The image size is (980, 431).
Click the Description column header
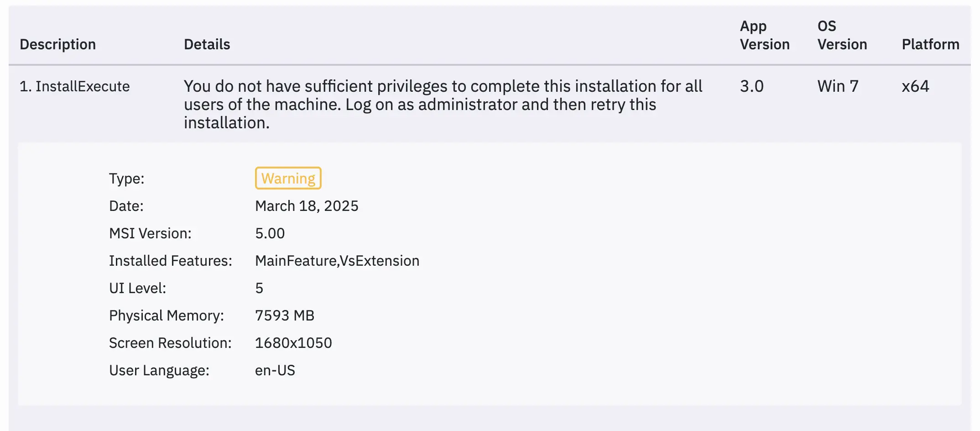point(58,44)
